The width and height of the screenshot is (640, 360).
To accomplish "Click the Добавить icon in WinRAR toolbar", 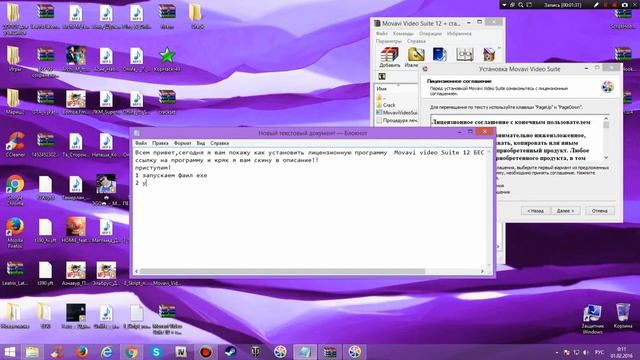I will [x=389, y=54].
